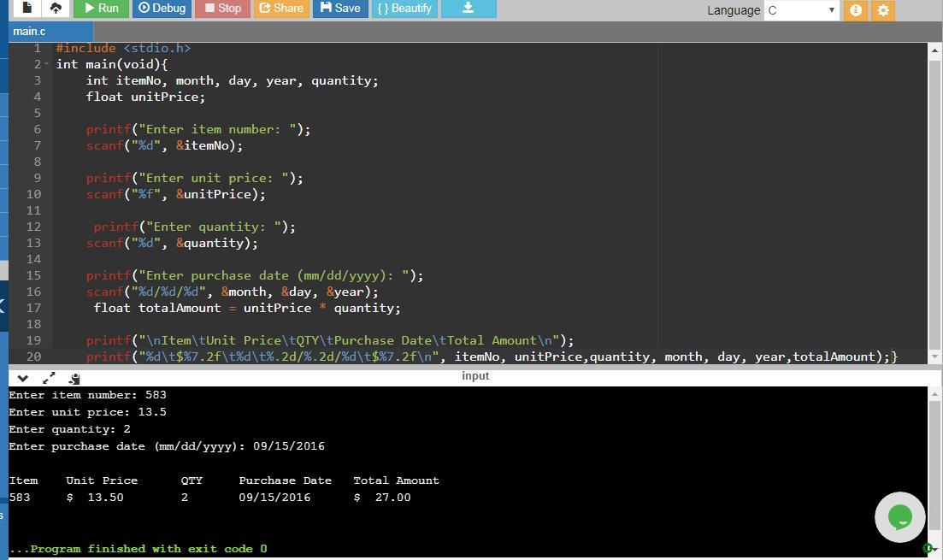943x560 pixels.
Task: Click the fullscreen expand icon in console
Action: [x=49, y=378]
